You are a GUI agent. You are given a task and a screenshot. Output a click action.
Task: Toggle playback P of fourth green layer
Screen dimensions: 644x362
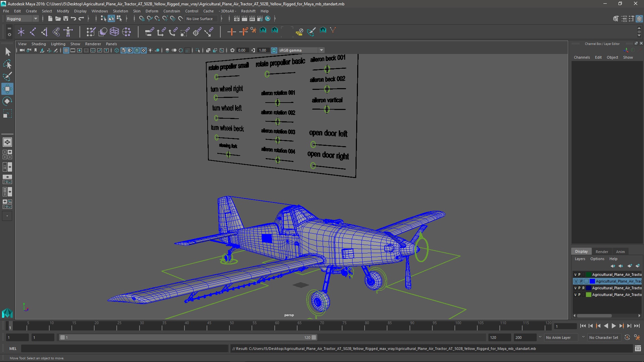(x=579, y=295)
